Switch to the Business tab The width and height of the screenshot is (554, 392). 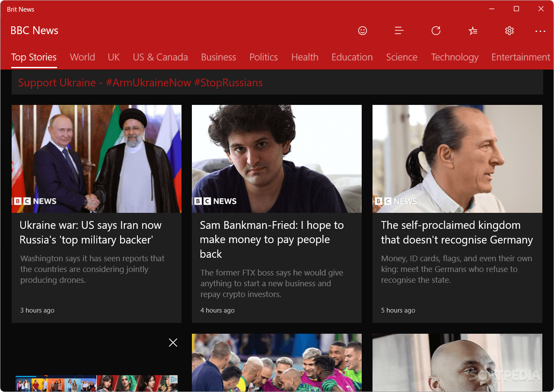(219, 57)
